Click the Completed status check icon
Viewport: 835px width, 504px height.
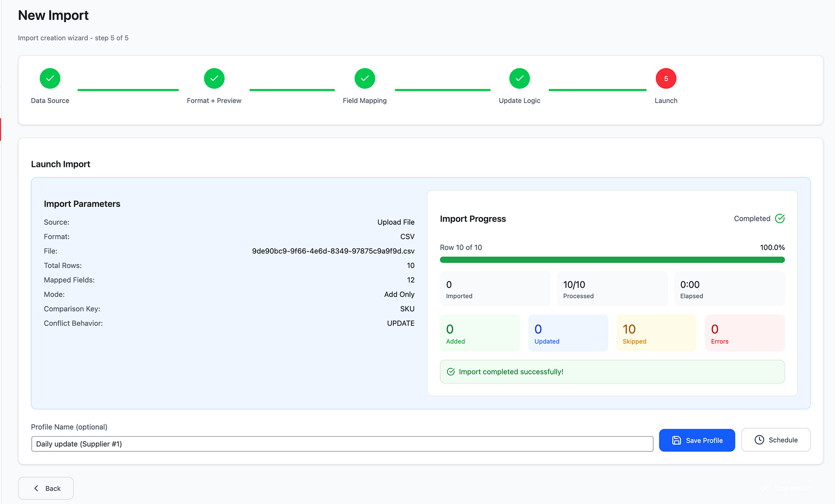coord(780,219)
